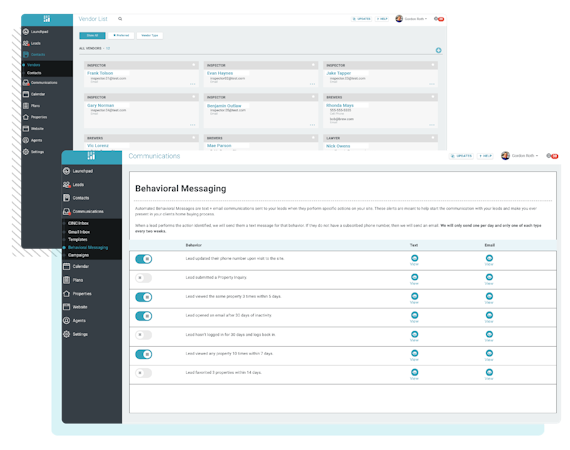Open the Evan Haynes vendor link
This screenshot has height=450, width=570.
tap(220, 73)
